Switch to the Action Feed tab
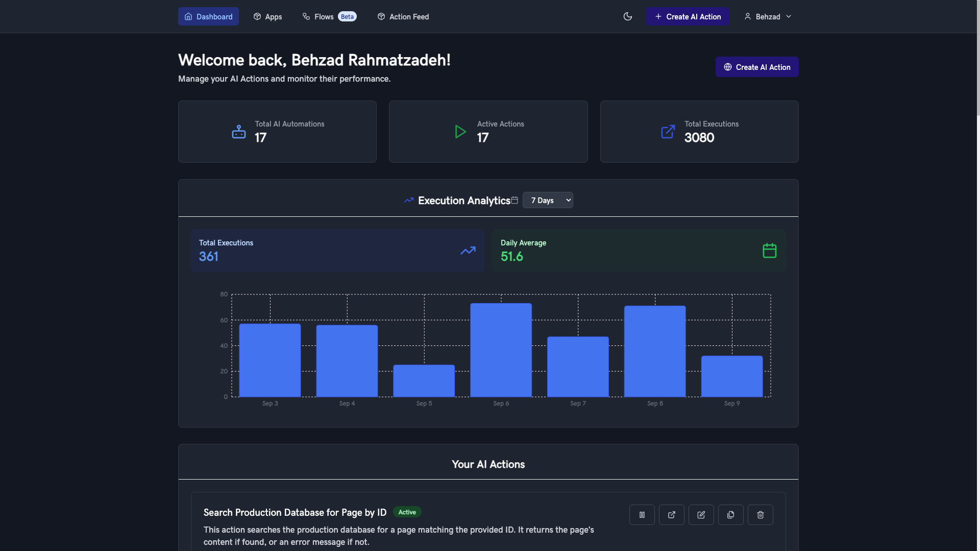The width and height of the screenshot is (980, 551). (x=403, y=16)
